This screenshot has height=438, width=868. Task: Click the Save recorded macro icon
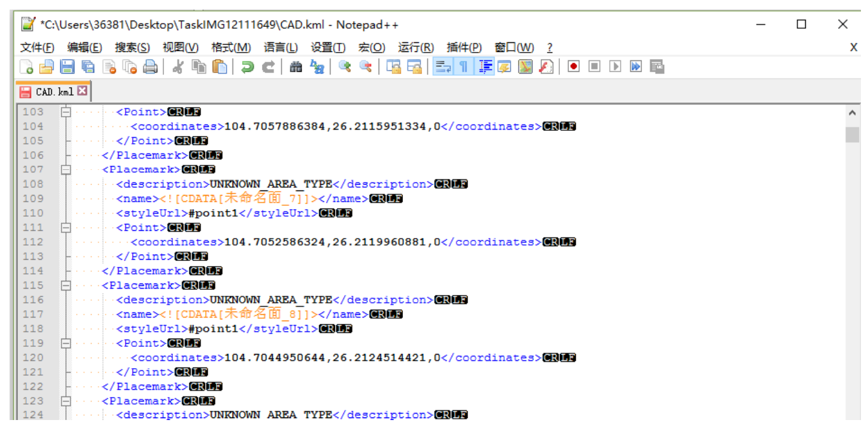tap(657, 66)
